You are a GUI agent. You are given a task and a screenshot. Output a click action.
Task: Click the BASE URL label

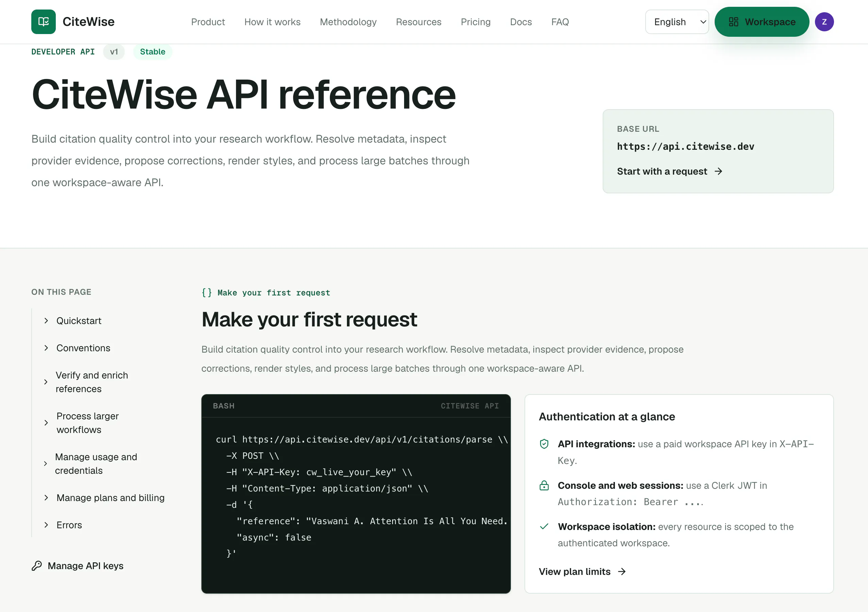click(638, 129)
